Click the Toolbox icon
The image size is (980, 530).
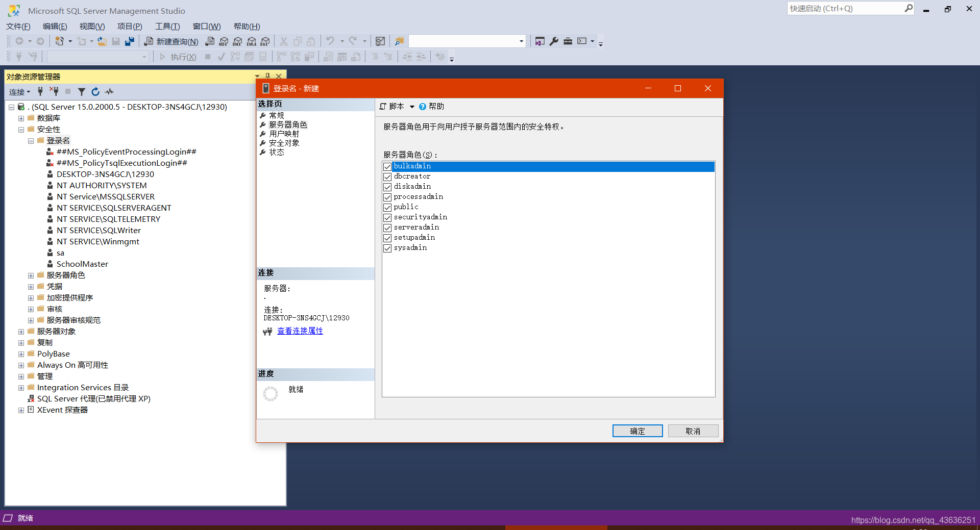[x=568, y=41]
